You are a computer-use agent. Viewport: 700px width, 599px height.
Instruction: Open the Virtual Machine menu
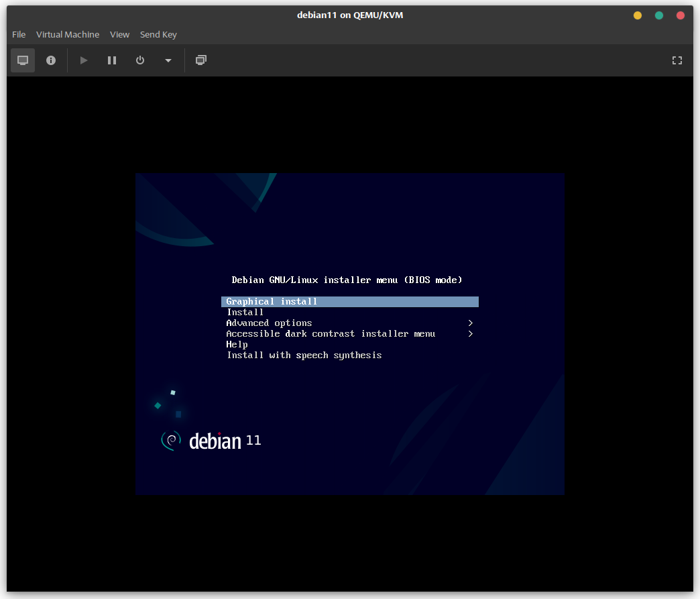tap(68, 34)
